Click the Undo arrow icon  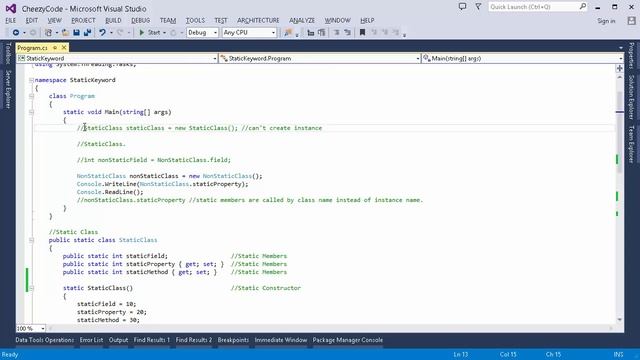[102, 32]
